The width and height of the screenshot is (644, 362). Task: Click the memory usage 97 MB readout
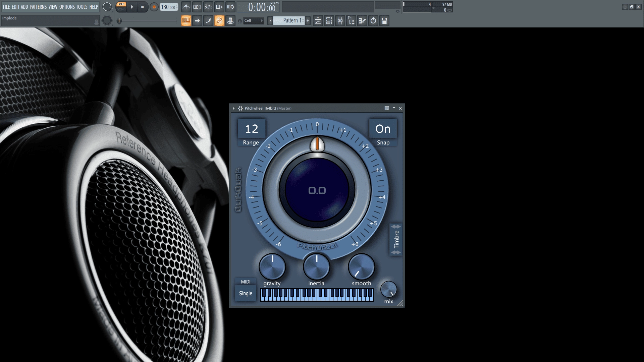(447, 4)
